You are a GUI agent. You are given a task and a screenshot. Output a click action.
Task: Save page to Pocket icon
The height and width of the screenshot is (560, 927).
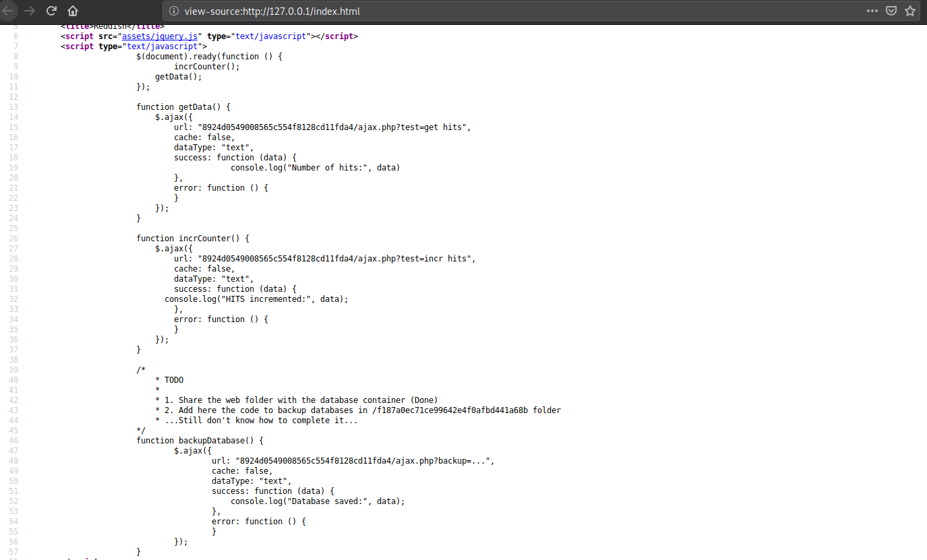[891, 11]
